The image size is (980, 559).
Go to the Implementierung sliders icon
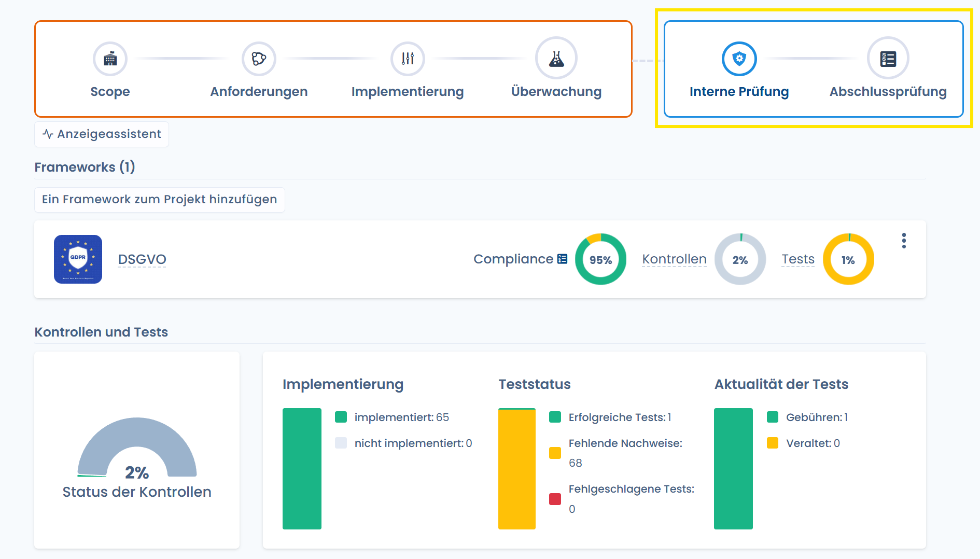[408, 59]
